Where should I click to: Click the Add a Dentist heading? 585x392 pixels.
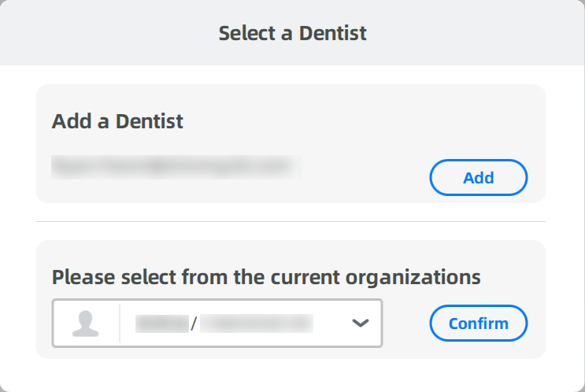(117, 121)
